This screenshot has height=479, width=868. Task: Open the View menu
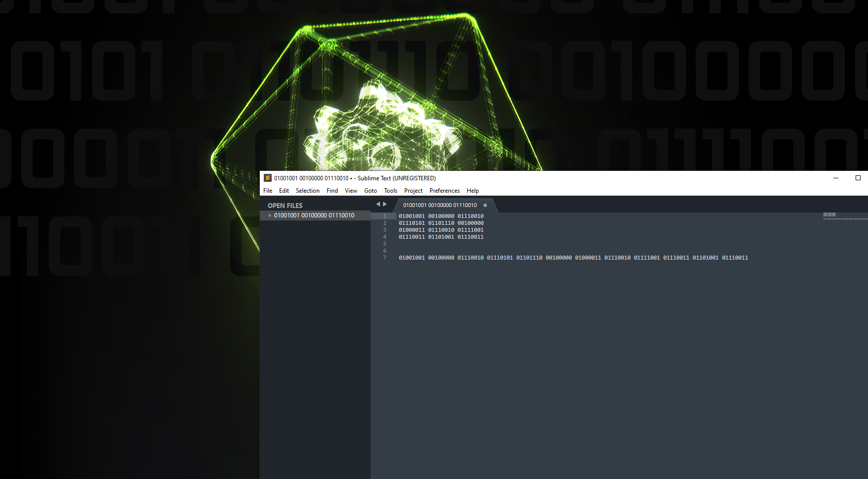351,191
